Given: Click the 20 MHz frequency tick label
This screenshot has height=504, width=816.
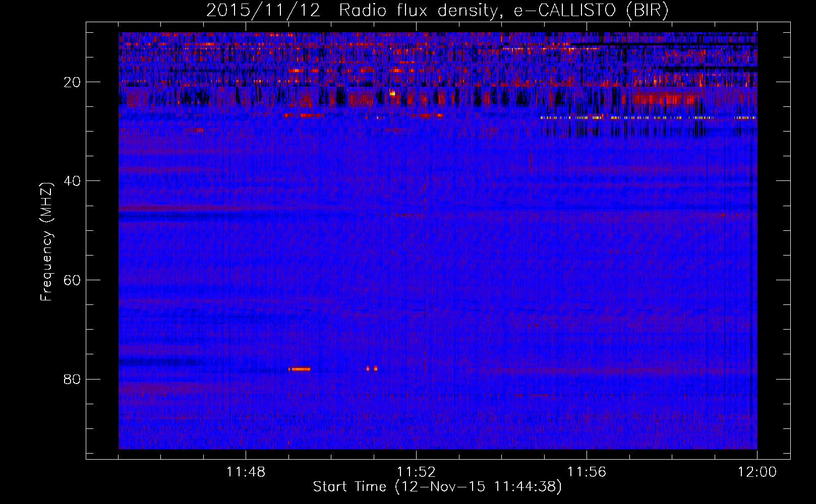Looking at the screenshot, I should pos(73,82).
